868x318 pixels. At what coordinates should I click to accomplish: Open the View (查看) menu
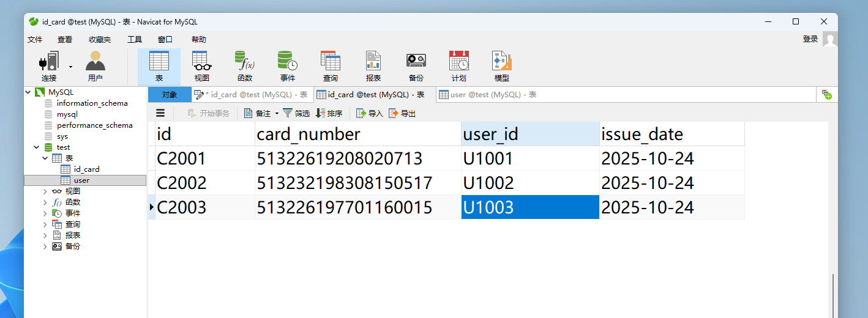tap(65, 39)
